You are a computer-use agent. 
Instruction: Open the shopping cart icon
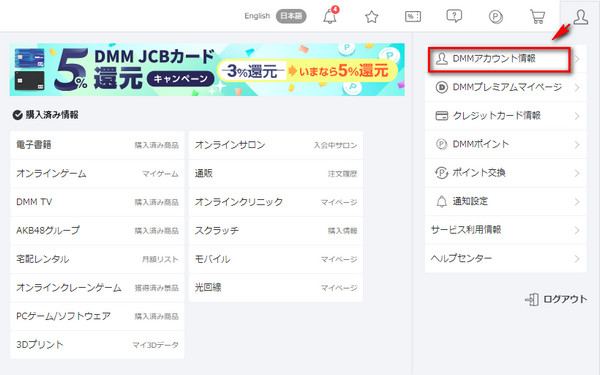(x=538, y=16)
